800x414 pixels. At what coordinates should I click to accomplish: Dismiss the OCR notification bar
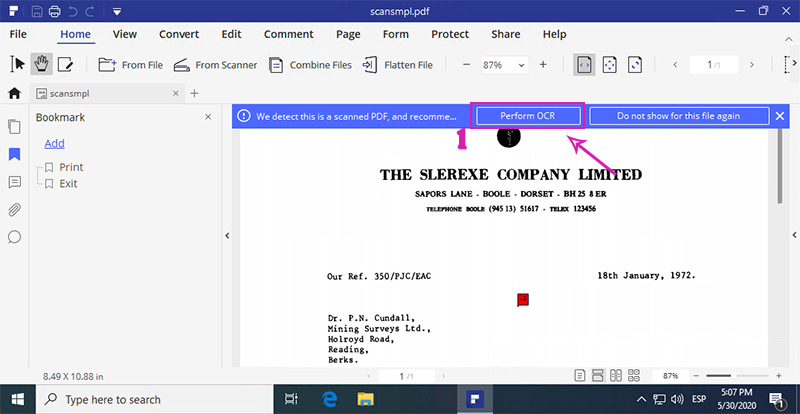(x=780, y=116)
